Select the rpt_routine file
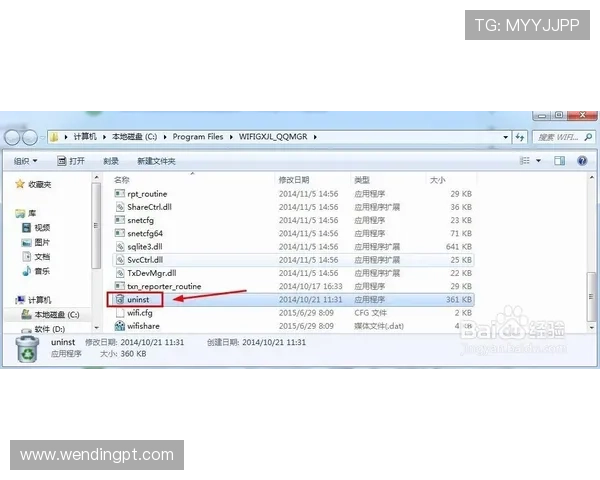The width and height of the screenshot is (600, 480). point(293,194)
